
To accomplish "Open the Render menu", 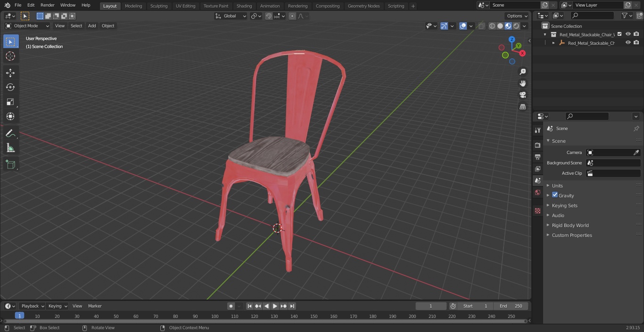I will pos(47,5).
